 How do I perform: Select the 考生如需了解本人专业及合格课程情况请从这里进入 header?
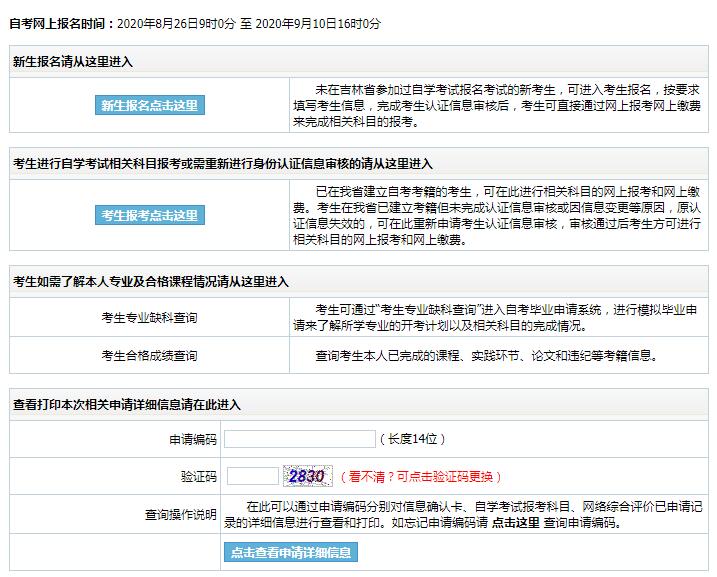(x=151, y=282)
